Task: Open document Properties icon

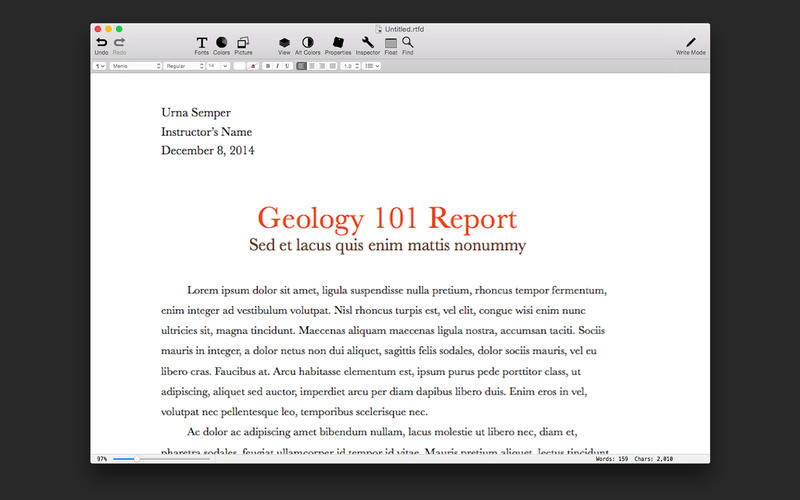Action: click(338, 42)
